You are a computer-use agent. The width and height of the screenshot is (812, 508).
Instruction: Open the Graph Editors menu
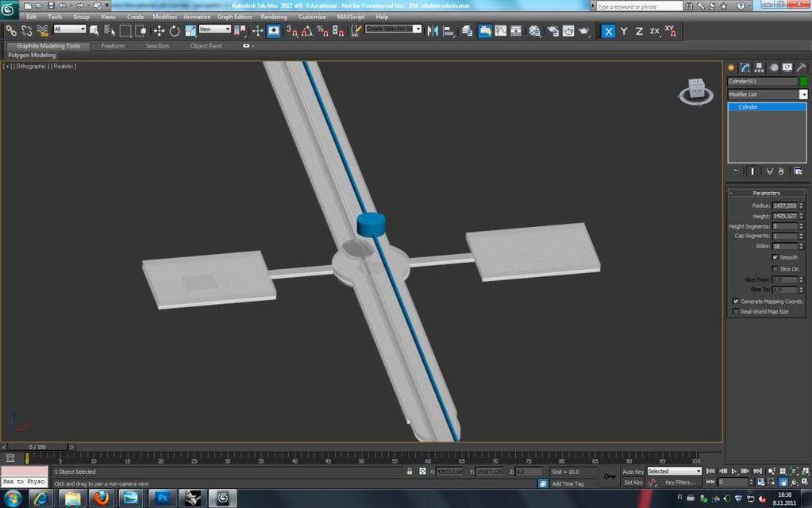(x=235, y=17)
